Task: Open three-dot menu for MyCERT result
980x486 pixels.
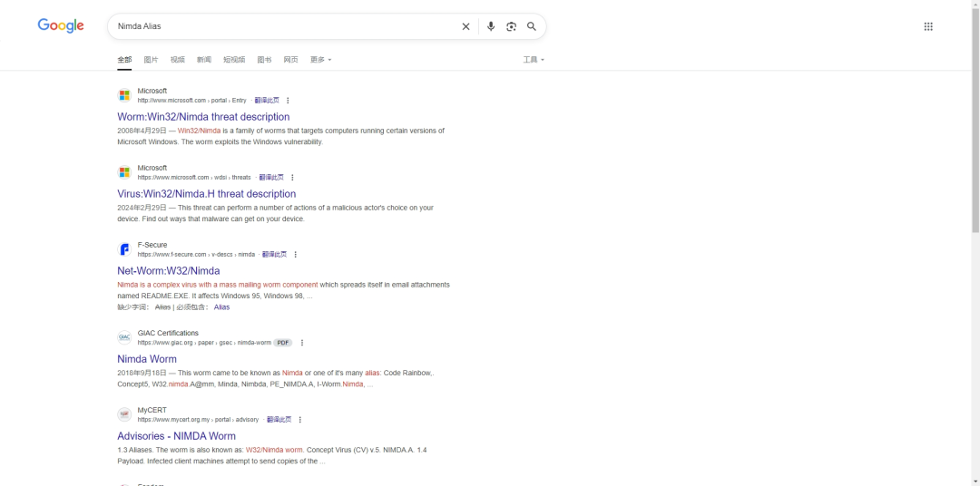Action: (x=299, y=420)
